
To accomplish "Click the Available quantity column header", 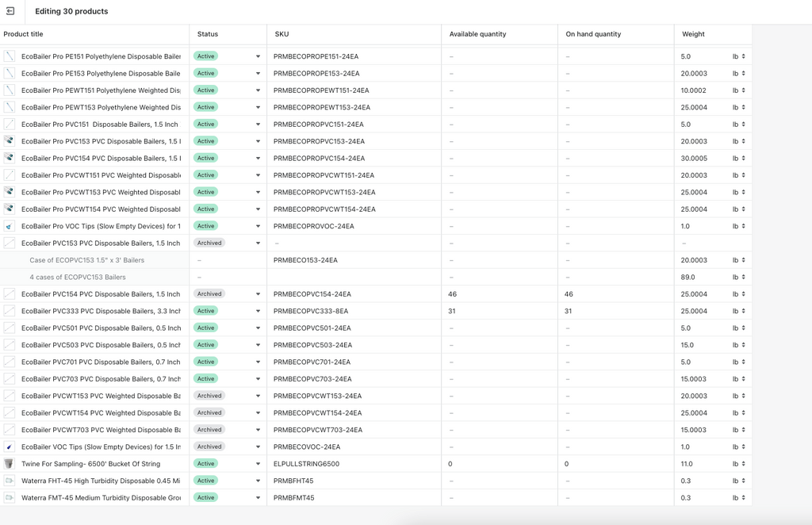I will point(477,34).
